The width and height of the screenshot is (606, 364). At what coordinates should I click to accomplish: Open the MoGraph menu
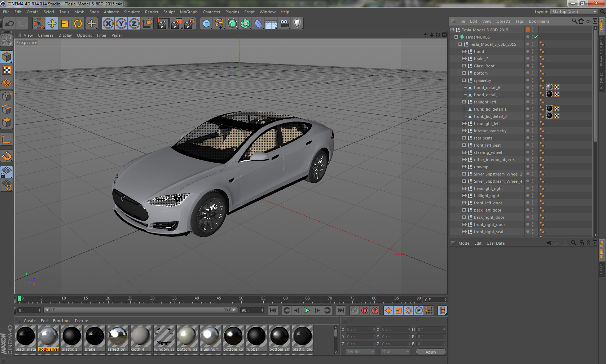point(189,12)
